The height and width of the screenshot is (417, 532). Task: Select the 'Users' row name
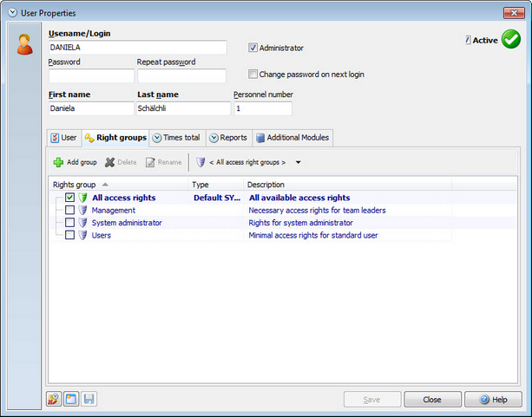tap(102, 235)
